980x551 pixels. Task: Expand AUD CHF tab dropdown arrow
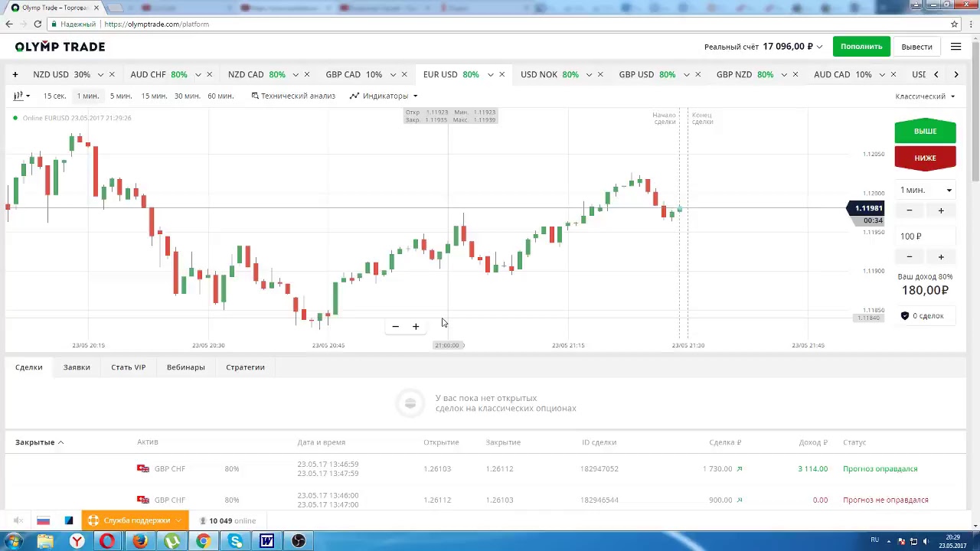pos(198,74)
